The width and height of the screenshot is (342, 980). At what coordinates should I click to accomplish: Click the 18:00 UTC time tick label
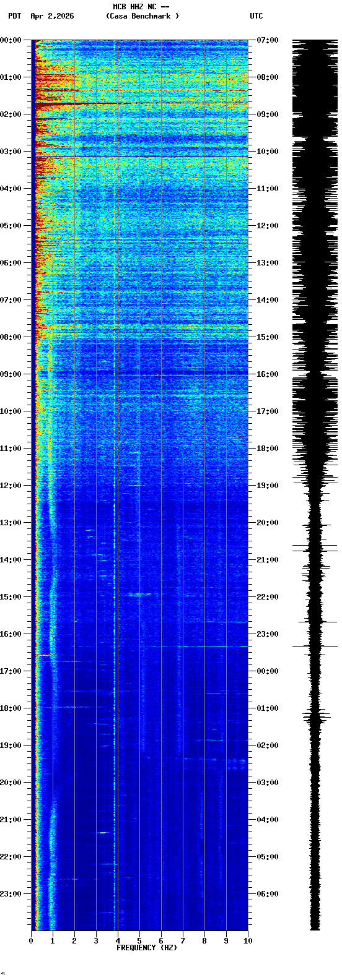[267, 449]
